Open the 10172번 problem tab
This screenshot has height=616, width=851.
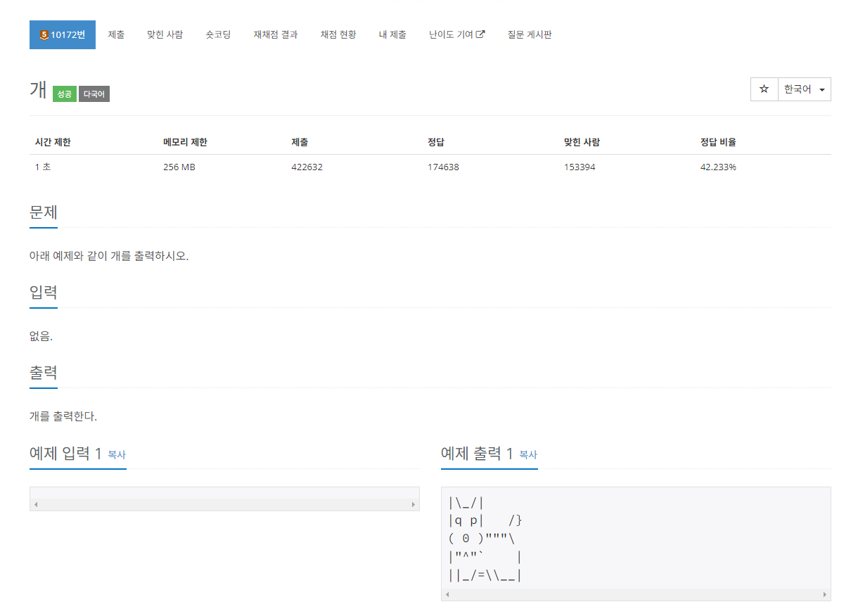[63, 34]
